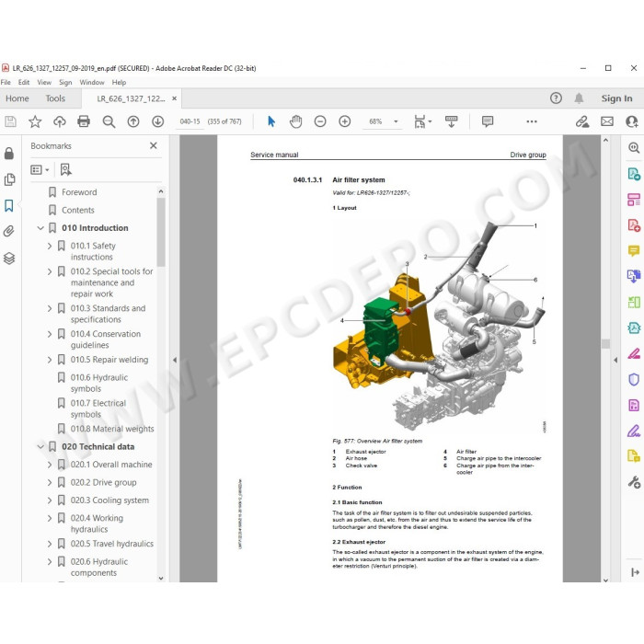Collapse the 010 Introduction bookmark
This screenshot has height=644, width=644.
tap(40, 228)
